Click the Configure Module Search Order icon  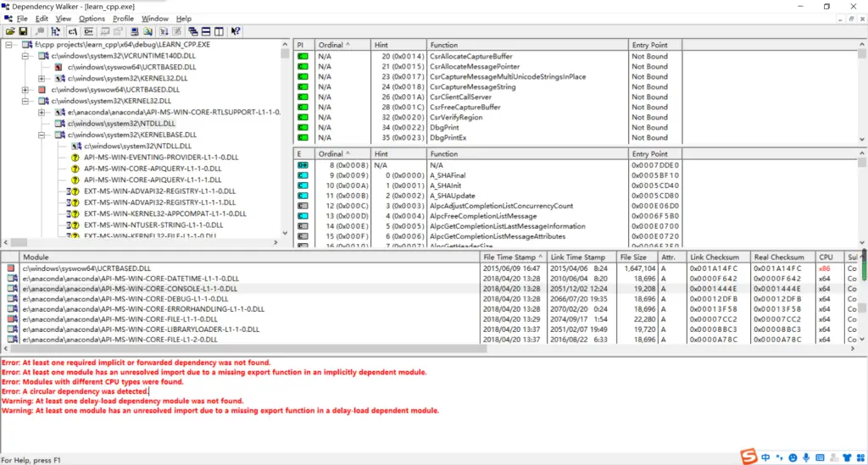(147, 31)
